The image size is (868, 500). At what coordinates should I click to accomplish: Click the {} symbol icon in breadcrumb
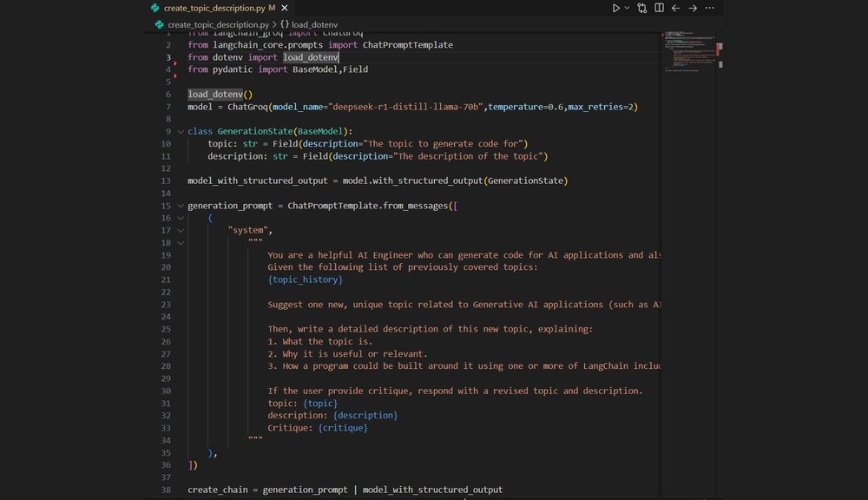click(x=285, y=24)
